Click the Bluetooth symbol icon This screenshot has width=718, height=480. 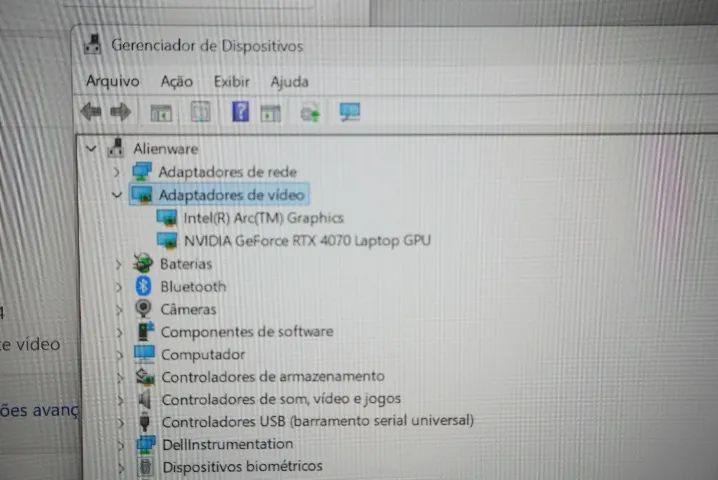(x=143, y=286)
